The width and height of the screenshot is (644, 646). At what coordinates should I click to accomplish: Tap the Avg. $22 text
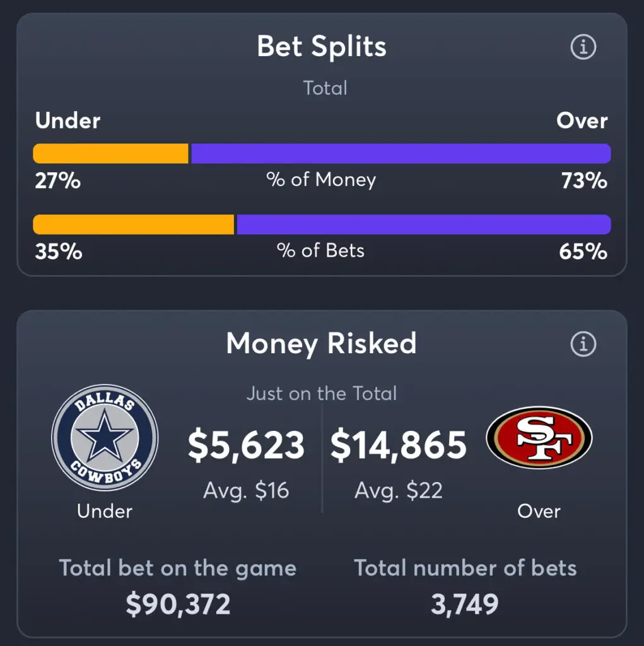399,490
